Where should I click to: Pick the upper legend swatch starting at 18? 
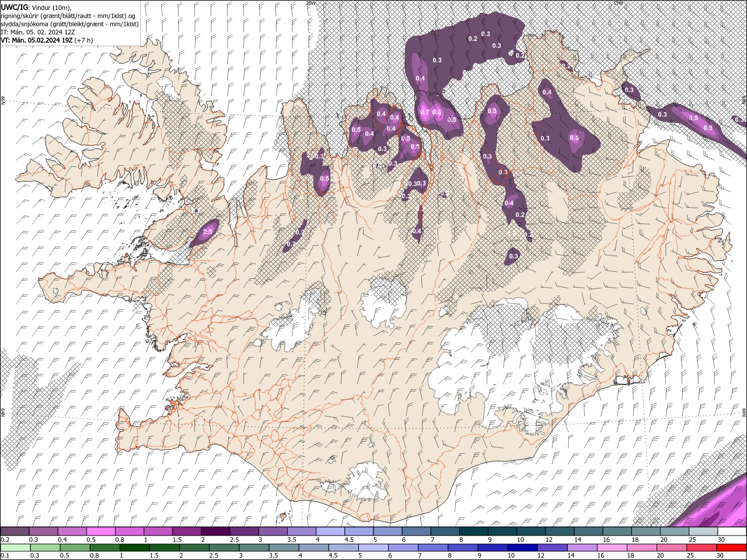[x=645, y=531]
